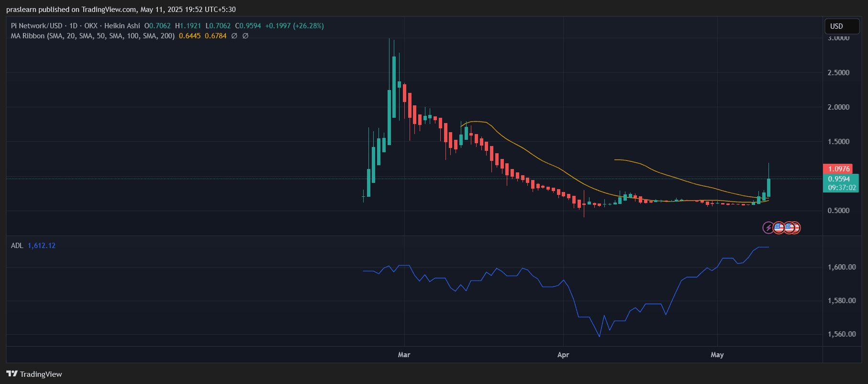Click the red 1.0976 price label
The height and width of the screenshot is (384, 868).
839,169
